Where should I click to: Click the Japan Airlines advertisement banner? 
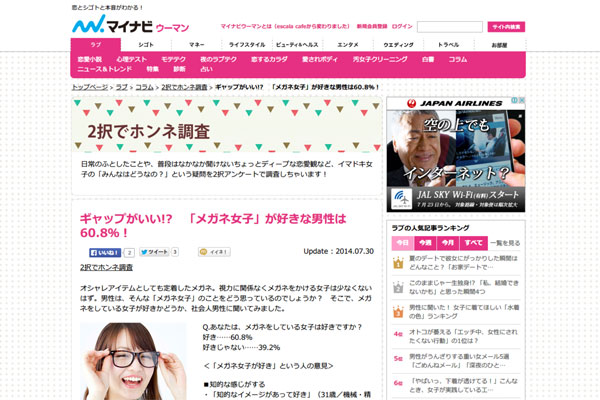tap(456, 155)
